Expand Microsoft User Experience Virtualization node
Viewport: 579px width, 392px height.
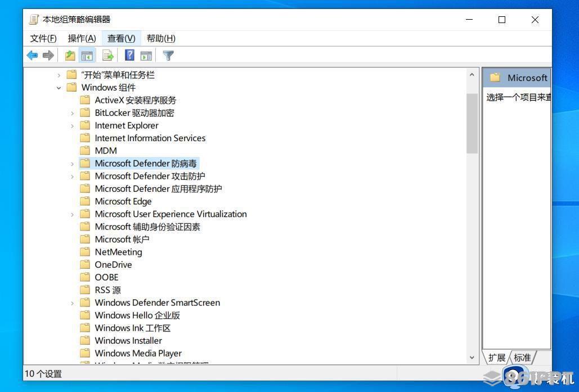coord(73,214)
